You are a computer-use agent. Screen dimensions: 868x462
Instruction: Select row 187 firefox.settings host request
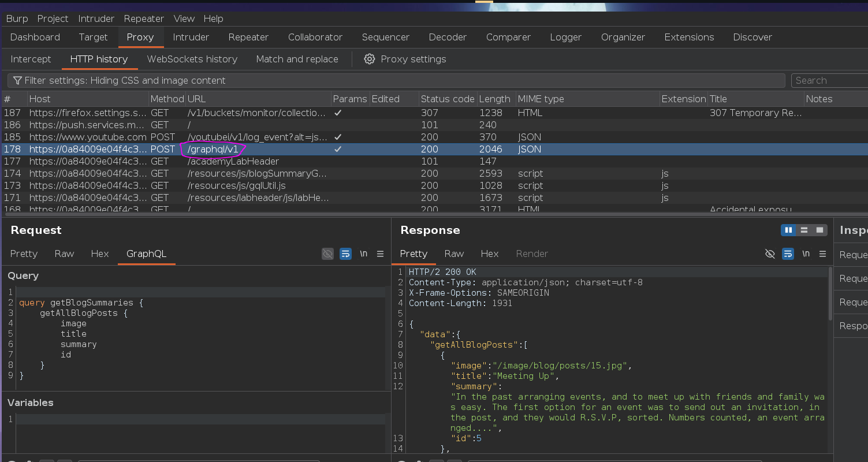pos(434,113)
